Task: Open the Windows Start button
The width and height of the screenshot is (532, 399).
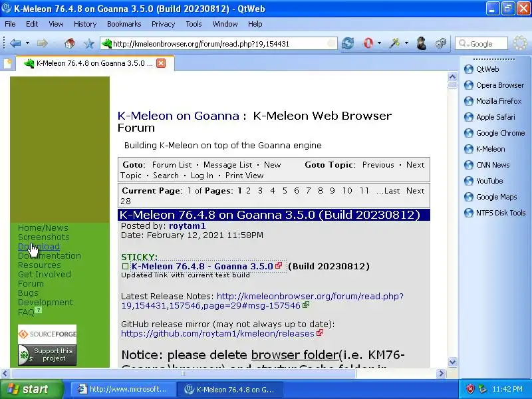Action: point(31,389)
